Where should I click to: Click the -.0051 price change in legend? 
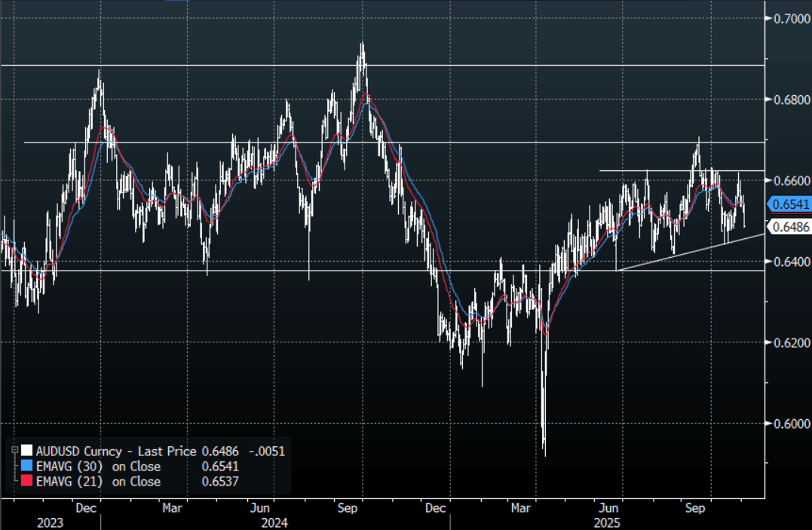[268, 451]
